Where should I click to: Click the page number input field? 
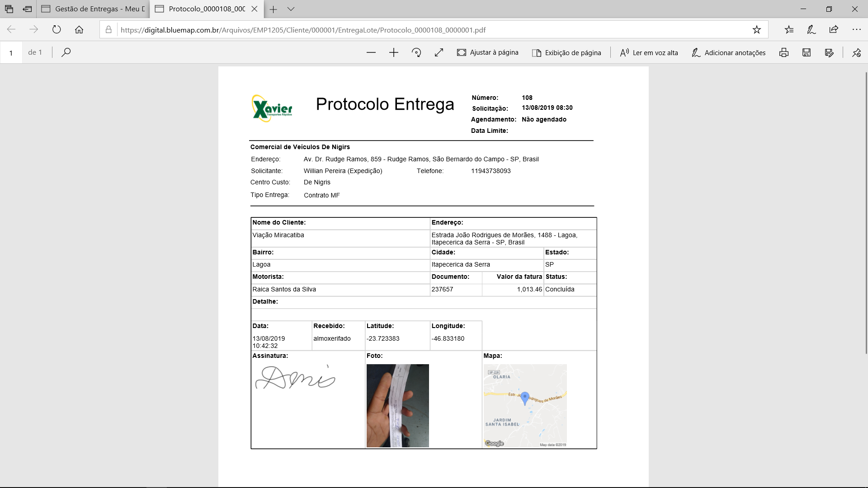pos(11,52)
